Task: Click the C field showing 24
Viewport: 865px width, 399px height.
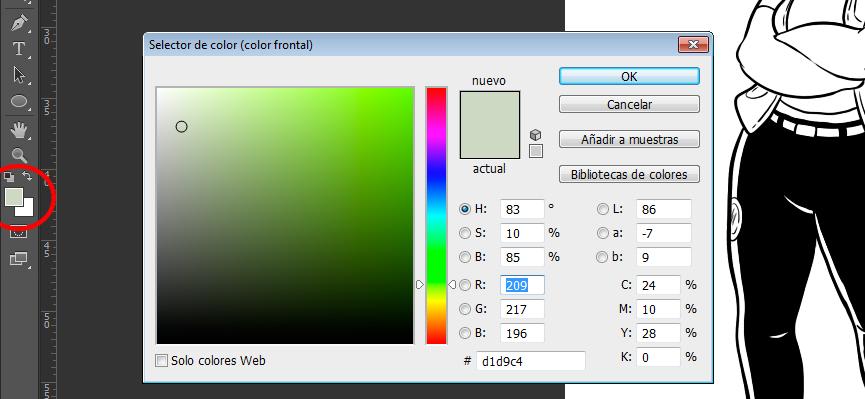Action: 658,285
